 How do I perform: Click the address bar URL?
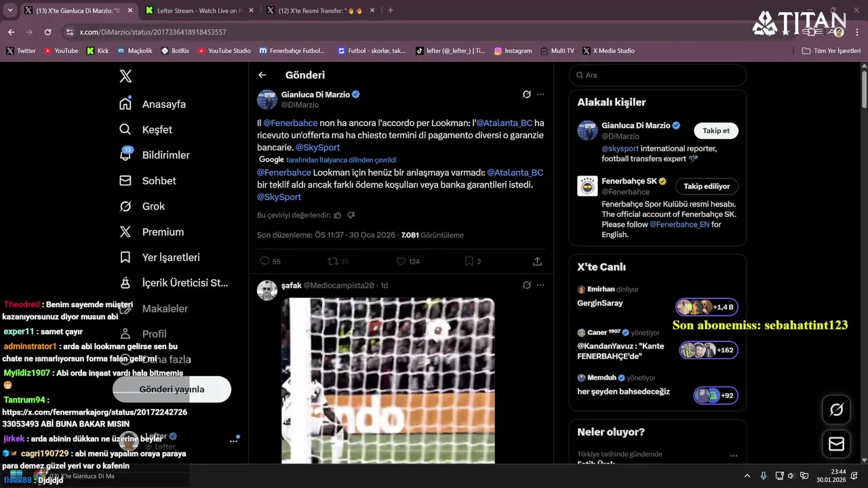[x=153, y=32]
